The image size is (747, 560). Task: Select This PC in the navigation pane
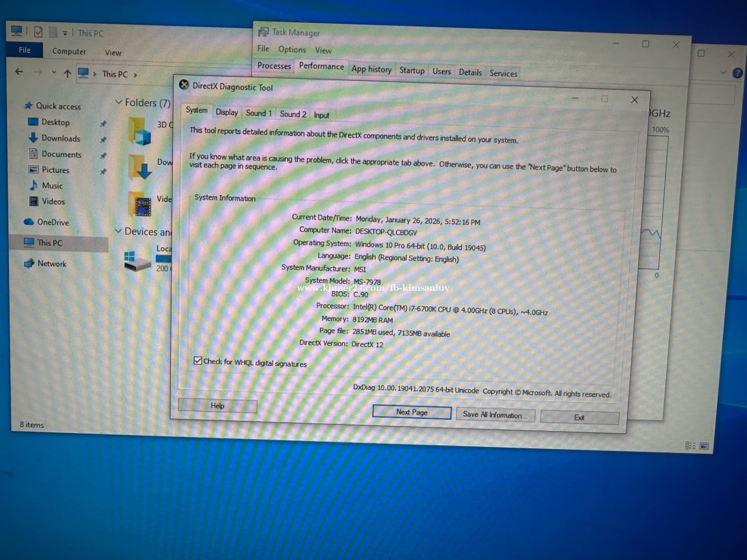coord(50,243)
